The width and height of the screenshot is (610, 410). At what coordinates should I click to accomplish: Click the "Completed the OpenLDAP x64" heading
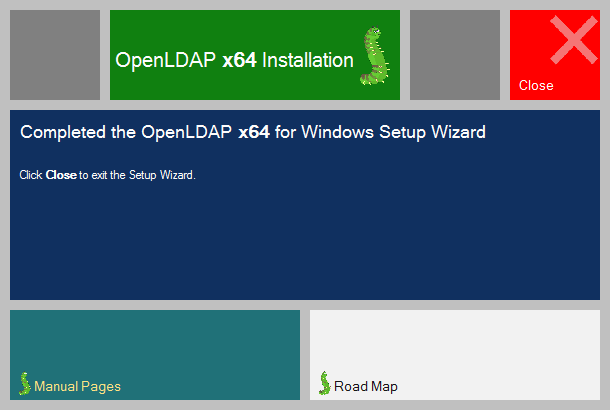(253, 132)
